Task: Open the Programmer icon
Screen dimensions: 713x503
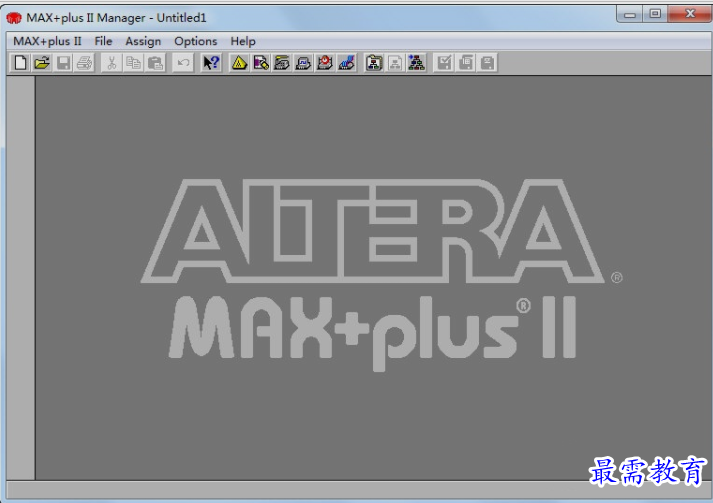Action: (346, 63)
